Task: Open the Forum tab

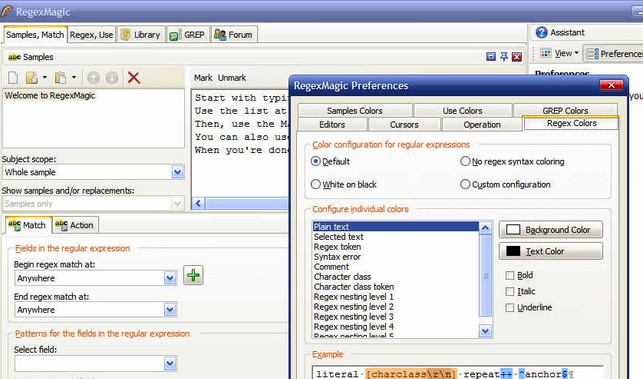Action: (234, 35)
